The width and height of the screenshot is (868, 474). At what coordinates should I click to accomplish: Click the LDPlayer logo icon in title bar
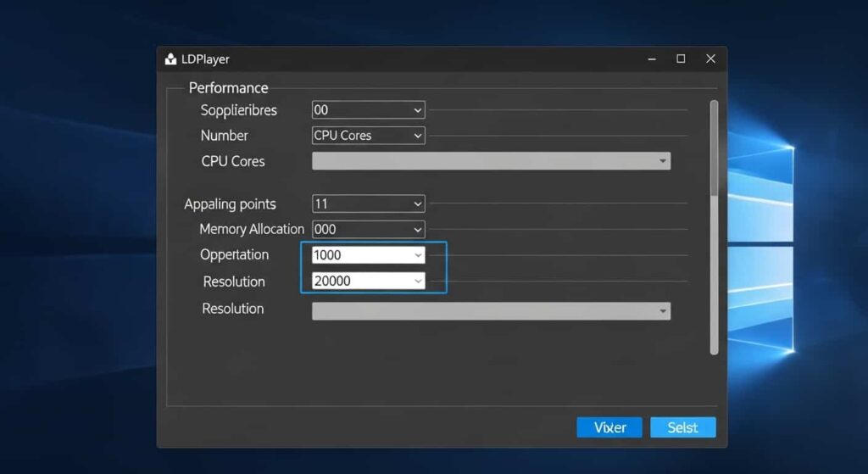tap(170, 59)
